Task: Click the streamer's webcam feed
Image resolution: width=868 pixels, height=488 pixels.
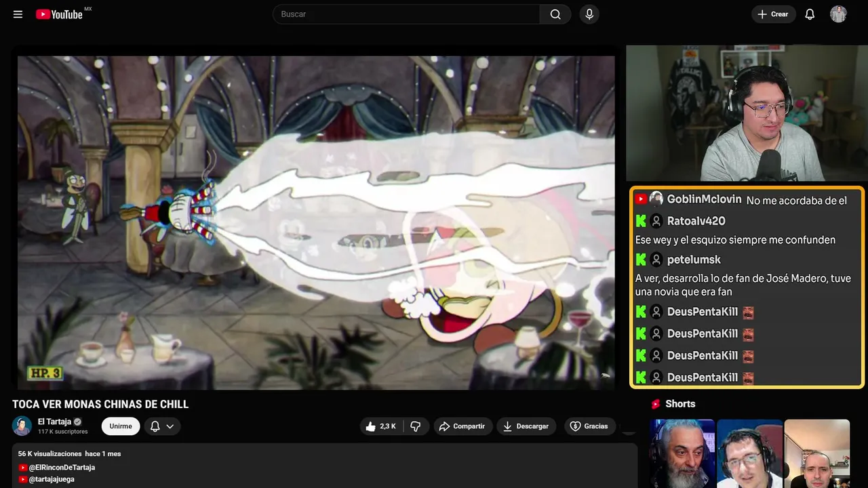Action: click(746, 113)
